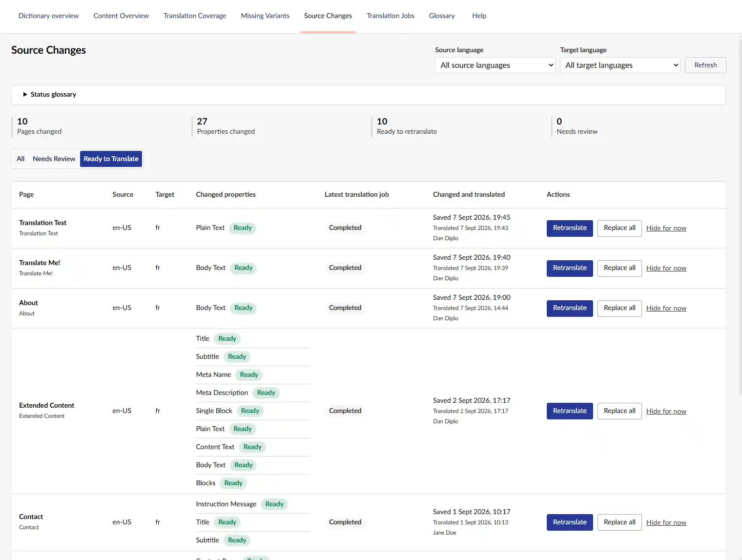Click Ready badge beside Blocks
This screenshot has width=742, height=560.
233,483
